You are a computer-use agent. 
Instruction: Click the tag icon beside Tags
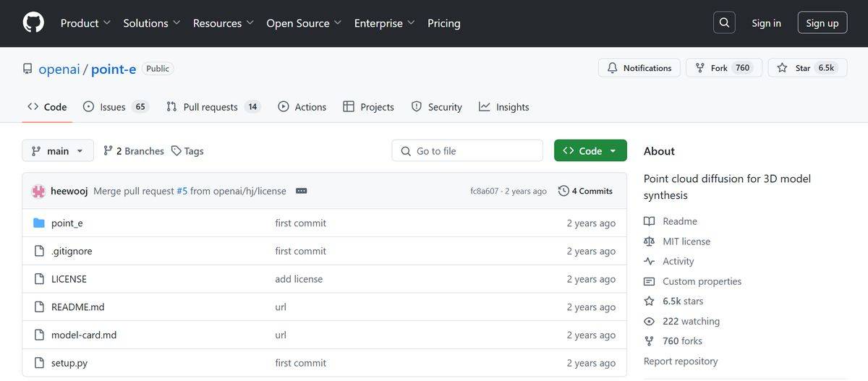tap(176, 151)
